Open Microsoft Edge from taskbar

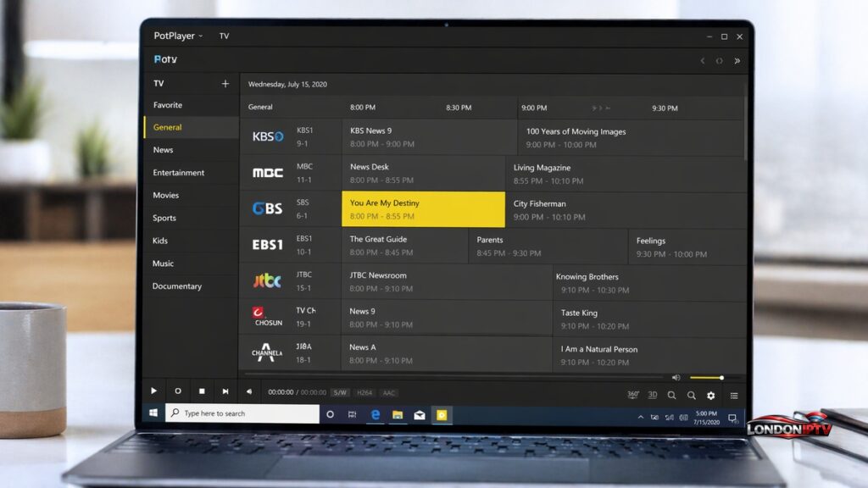point(376,414)
